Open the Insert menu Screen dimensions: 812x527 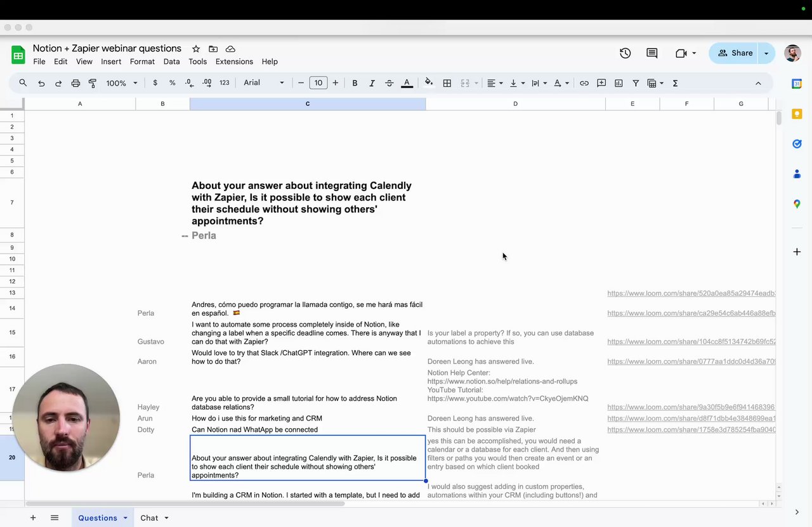pos(111,62)
